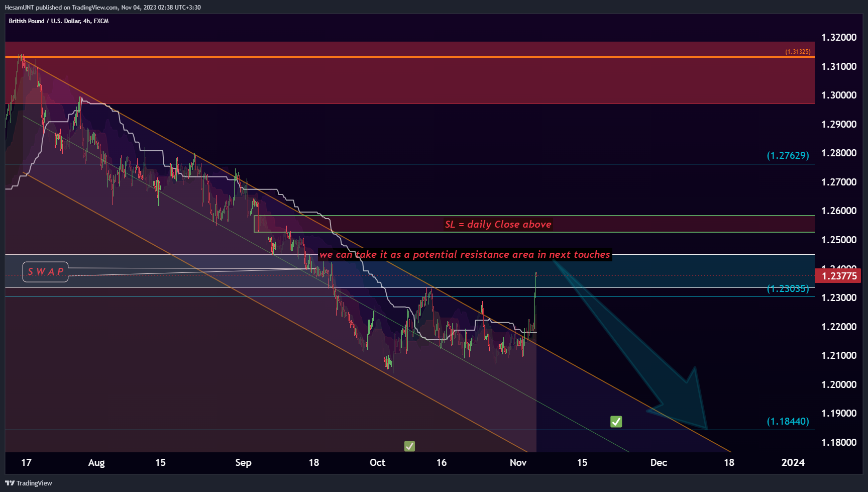Click the 17 date label on time axis
The height and width of the screenshot is (492, 868).
click(26, 462)
